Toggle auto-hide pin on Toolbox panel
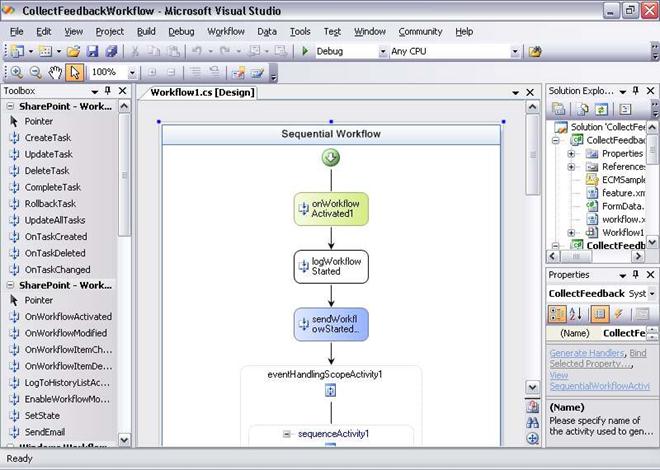 click(108, 91)
